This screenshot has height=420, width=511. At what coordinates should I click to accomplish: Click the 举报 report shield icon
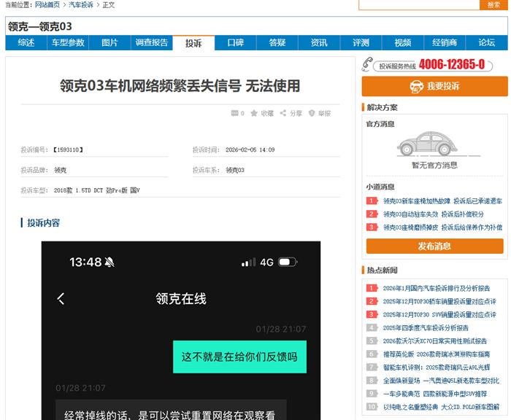tap(312, 114)
